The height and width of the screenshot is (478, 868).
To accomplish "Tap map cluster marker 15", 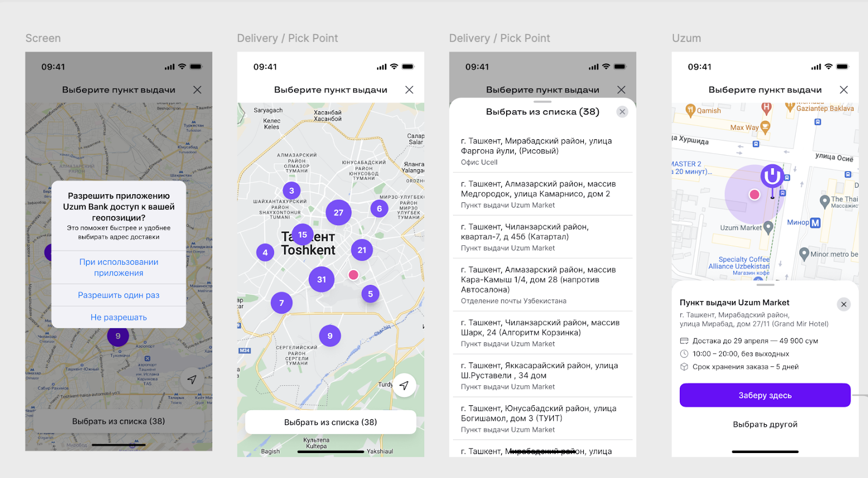I will tap(303, 235).
